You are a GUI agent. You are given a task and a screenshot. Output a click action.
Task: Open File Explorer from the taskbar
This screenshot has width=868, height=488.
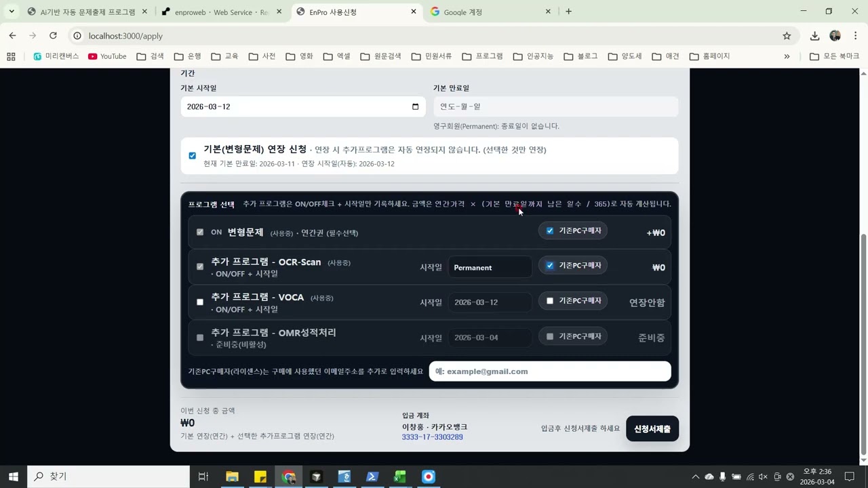coord(232,476)
